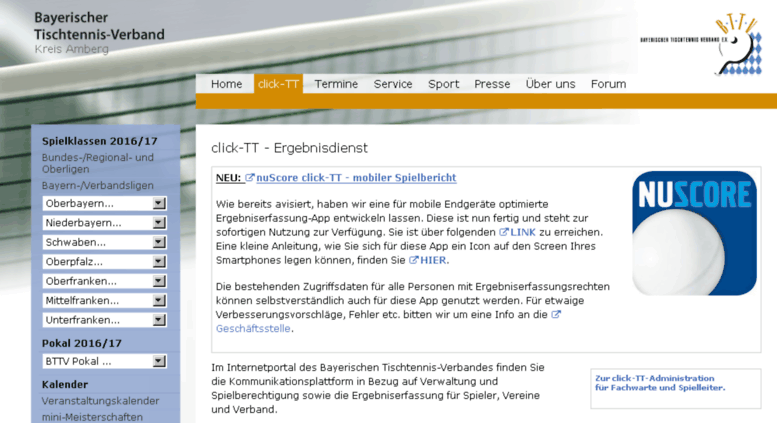The height and width of the screenshot is (423, 777).
Task: Open the click-TT-Administration link for Fachwarte
Action: click(x=660, y=383)
